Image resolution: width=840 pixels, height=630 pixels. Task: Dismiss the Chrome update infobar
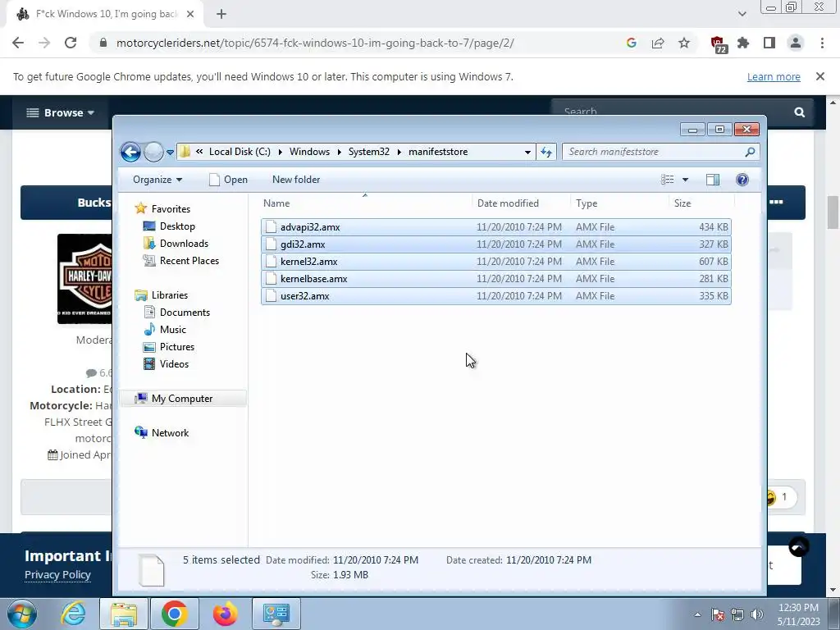tap(820, 76)
